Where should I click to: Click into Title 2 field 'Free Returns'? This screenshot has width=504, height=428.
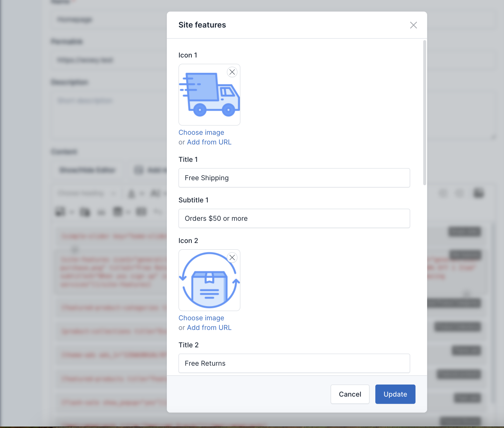[x=294, y=363]
